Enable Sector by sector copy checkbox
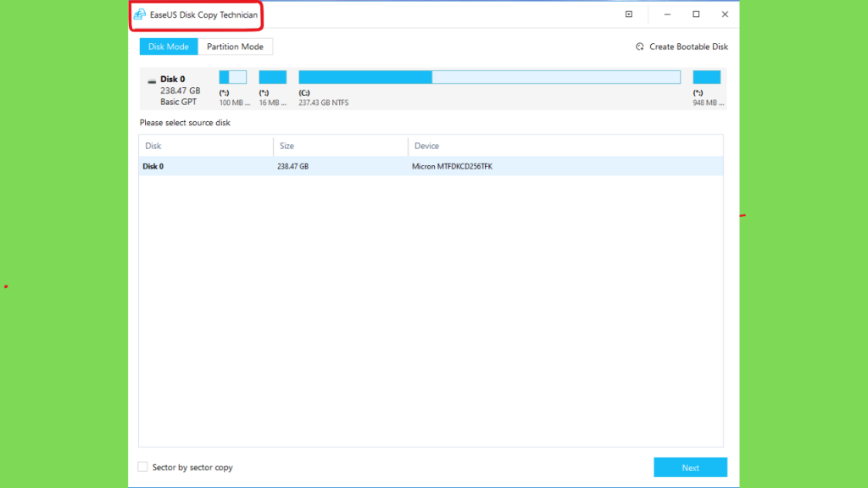Image resolution: width=868 pixels, height=488 pixels. pos(142,467)
